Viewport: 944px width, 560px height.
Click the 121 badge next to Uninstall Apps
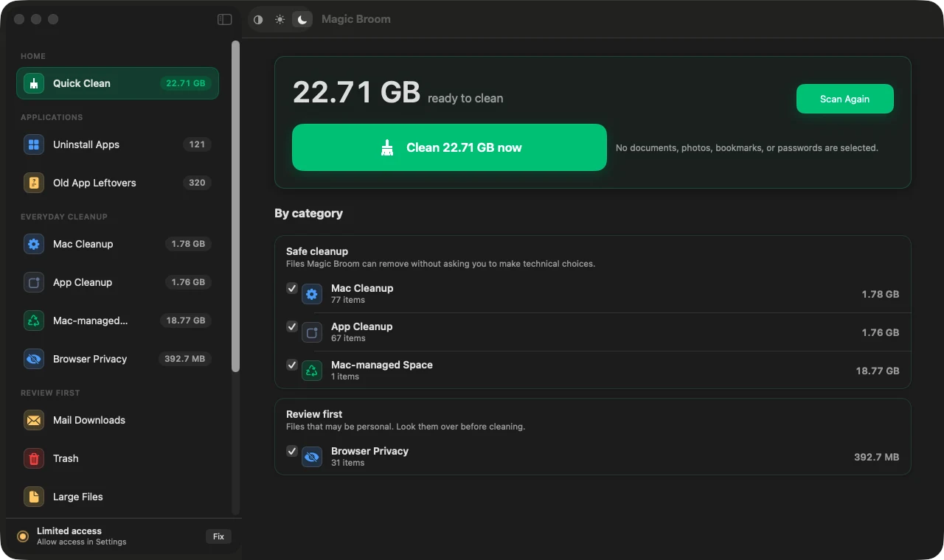197,144
